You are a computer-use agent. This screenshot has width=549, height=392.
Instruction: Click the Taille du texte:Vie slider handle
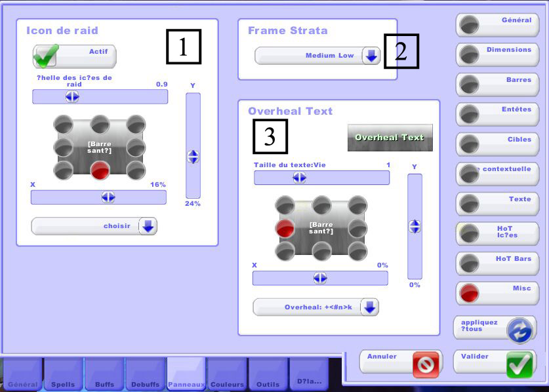point(299,178)
